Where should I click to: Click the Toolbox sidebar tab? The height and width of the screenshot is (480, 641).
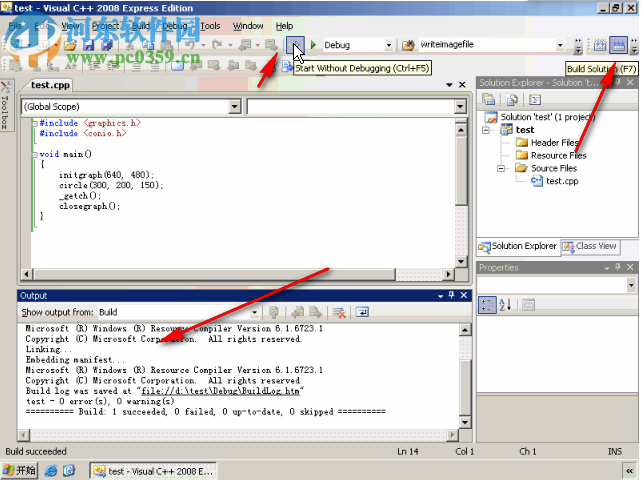7,105
